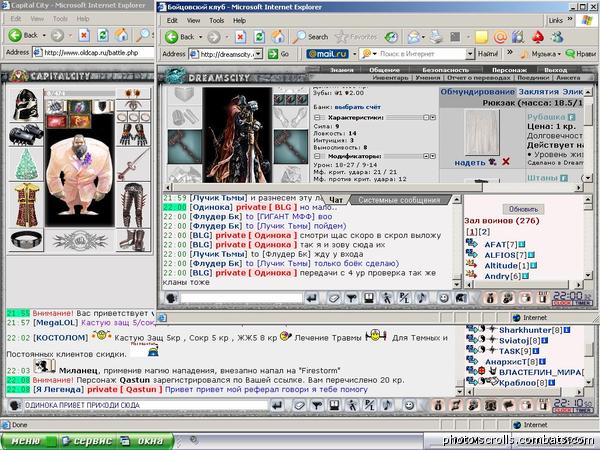
Task: Click the Print toolbar icon
Action: coord(436,37)
